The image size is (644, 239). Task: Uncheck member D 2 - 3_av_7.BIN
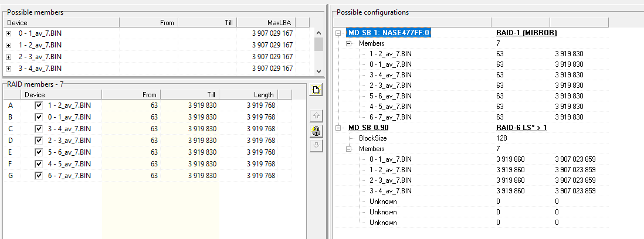[39, 141]
